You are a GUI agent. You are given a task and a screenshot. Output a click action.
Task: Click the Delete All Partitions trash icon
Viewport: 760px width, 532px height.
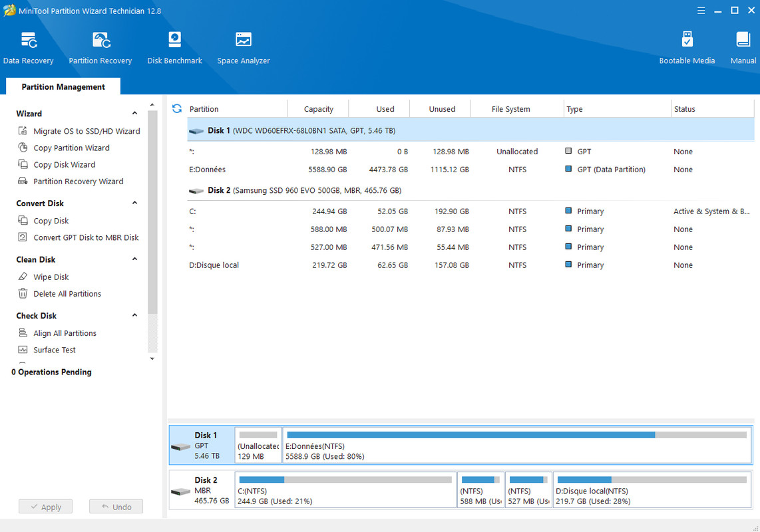tap(23, 293)
